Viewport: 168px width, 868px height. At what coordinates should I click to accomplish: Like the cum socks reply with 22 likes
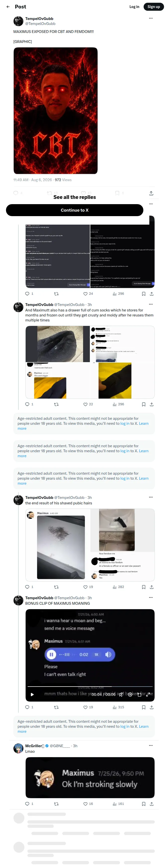click(88, 404)
